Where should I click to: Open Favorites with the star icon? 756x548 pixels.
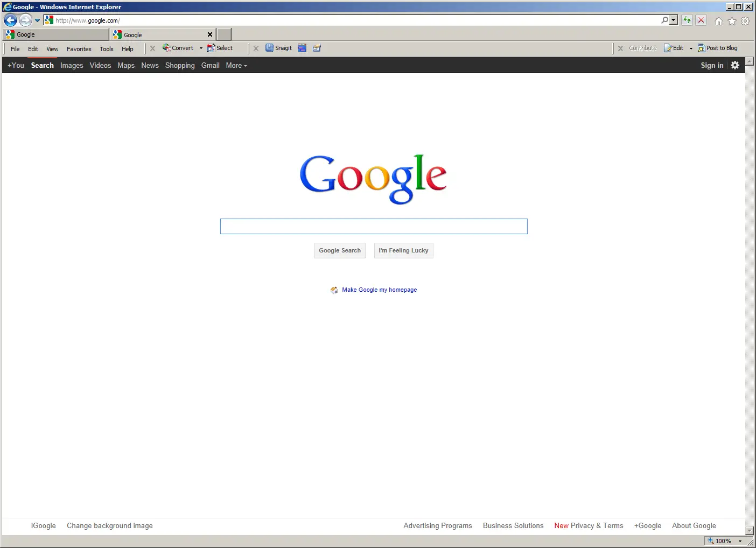pos(732,21)
